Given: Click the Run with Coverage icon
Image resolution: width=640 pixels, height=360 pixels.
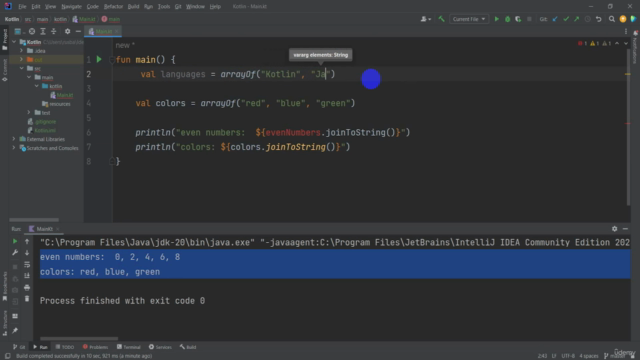Looking at the screenshot, I should click(x=518, y=19).
